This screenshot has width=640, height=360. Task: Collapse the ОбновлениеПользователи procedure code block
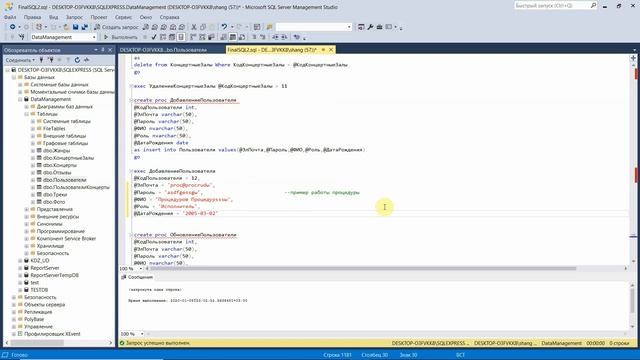click(x=131, y=235)
